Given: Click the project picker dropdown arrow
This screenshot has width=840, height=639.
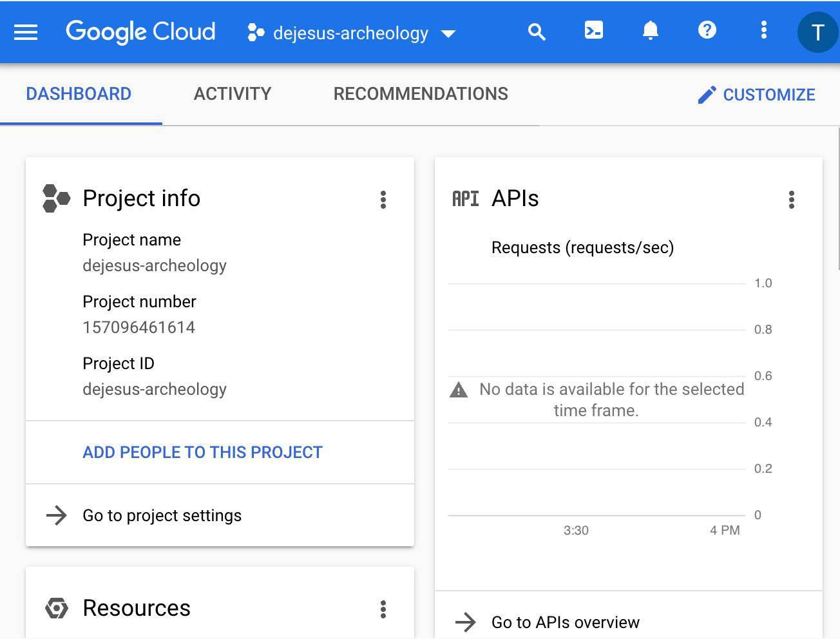Looking at the screenshot, I should tap(448, 35).
